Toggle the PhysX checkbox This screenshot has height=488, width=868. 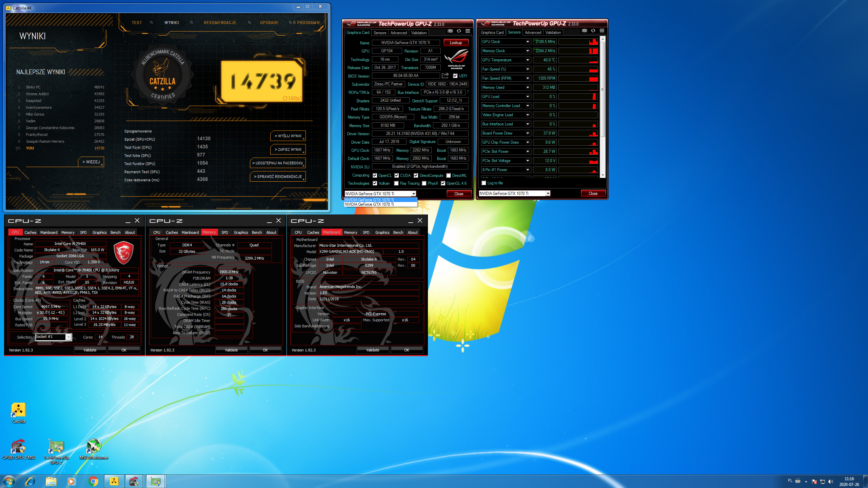pyautogui.click(x=424, y=183)
